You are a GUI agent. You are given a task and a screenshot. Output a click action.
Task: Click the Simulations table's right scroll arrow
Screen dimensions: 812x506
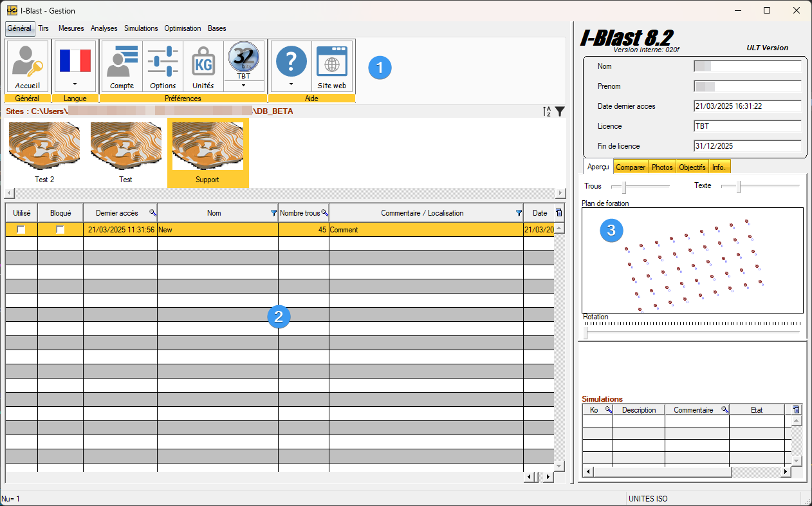(x=786, y=472)
